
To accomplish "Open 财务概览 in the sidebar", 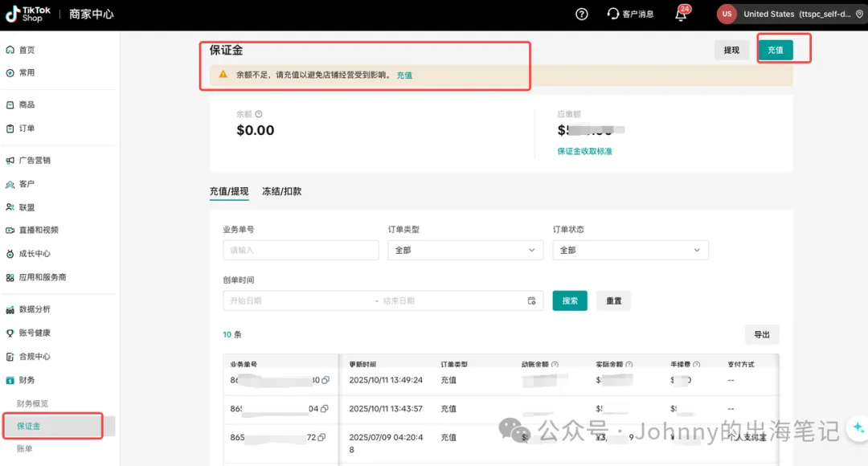I will [x=33, y=403].
